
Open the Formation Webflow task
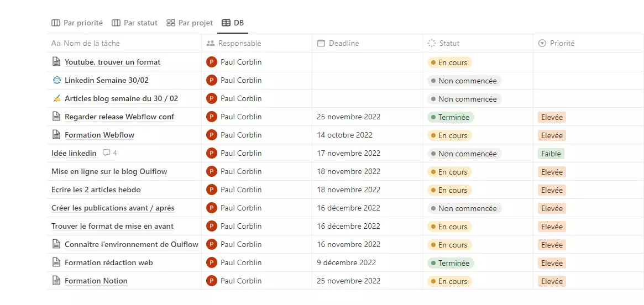point(100,135)
